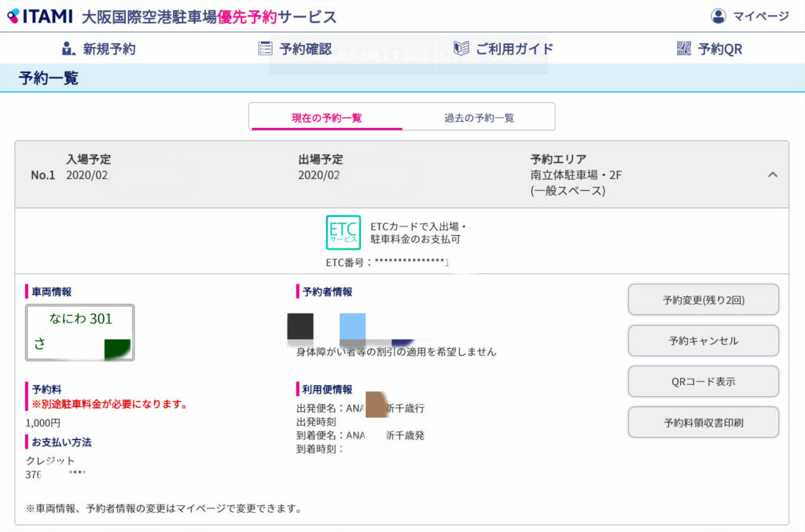The height and width of the screenshot is (532, 805).
Task: Show the QR code via QRコード表示
Action: click(703, 381)
